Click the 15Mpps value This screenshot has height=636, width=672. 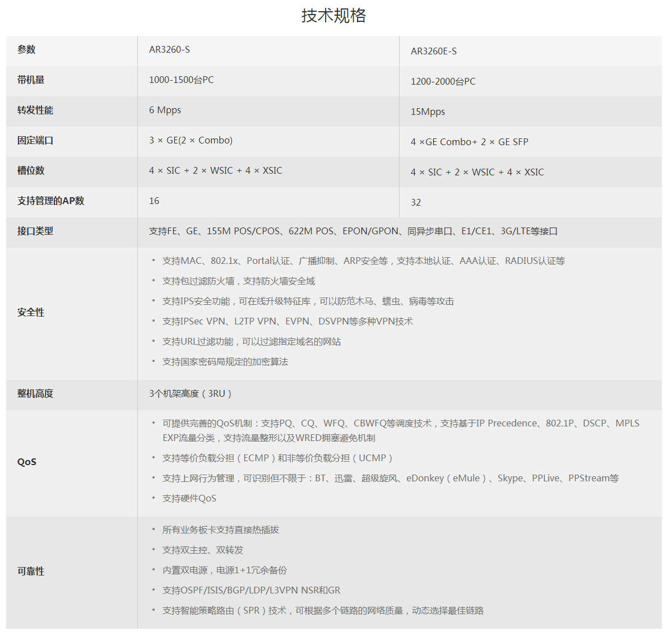tap(428, 112)
